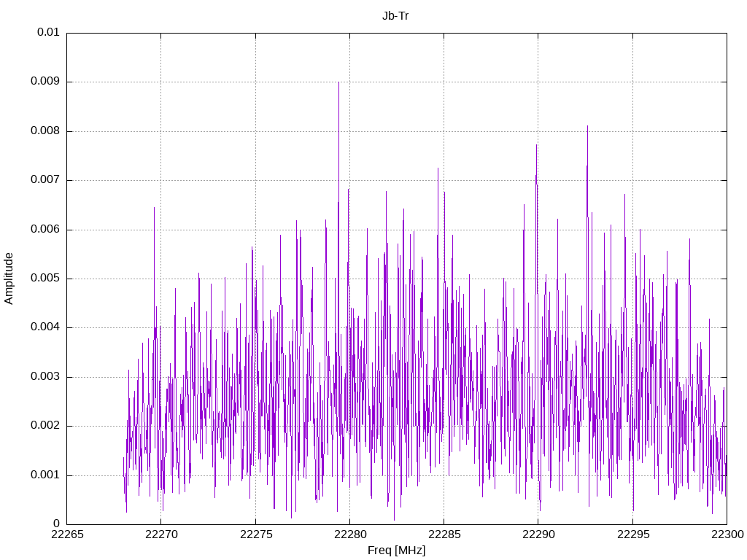This screenshot has height=560, width=747.
Task: Click the y-axis tick label 0.005
Action: pos(44,278)
